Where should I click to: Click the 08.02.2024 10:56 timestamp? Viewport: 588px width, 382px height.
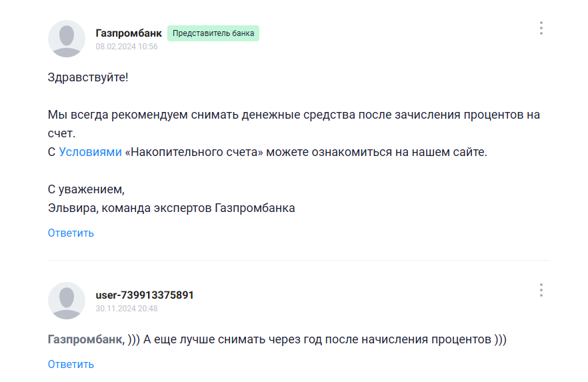click(x=127, y=47)
